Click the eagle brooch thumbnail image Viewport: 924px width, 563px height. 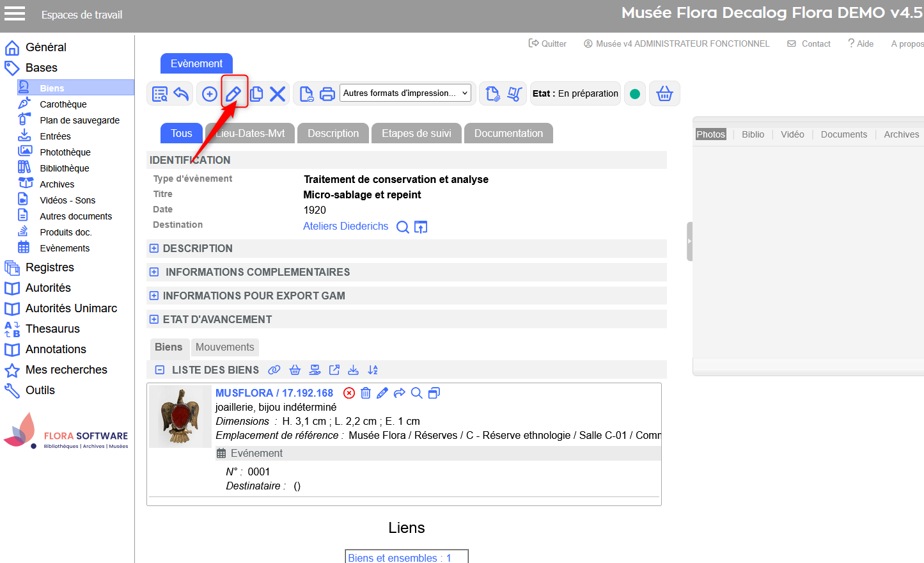(180, 416)
